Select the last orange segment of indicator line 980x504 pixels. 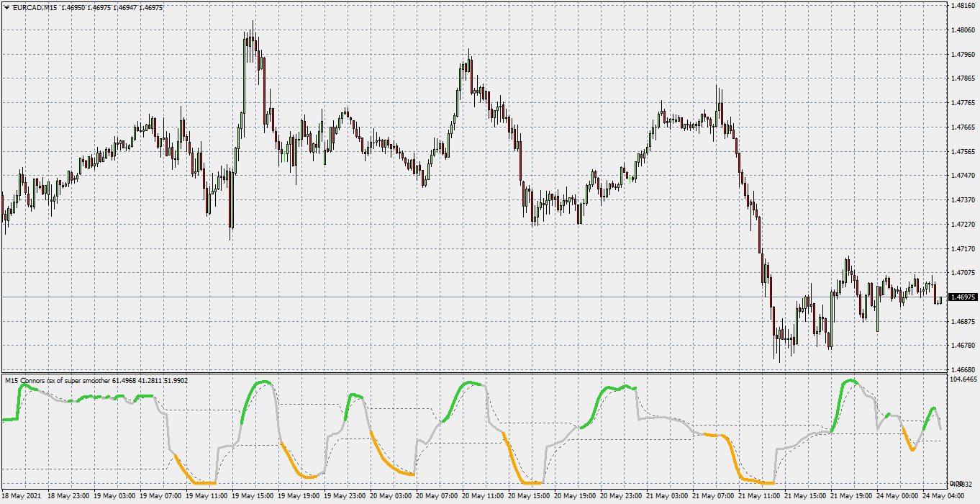(x=909, y=438)
